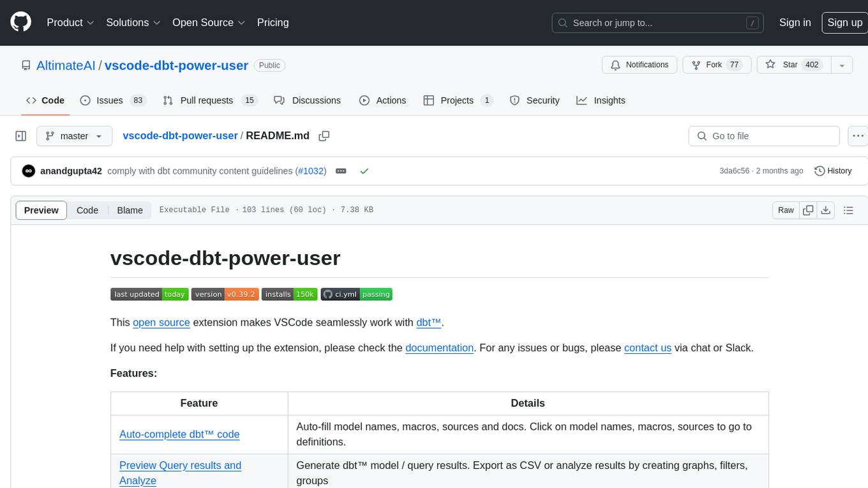Switch to the Issues tab

pyautogui.click(x=113, y=100)
